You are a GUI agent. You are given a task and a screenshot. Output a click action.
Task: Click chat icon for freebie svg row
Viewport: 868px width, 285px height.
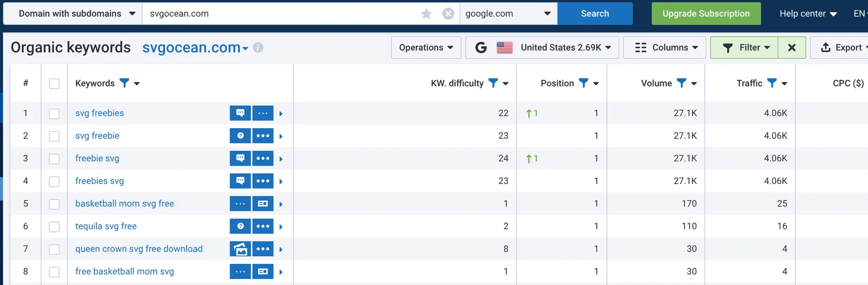(240, 159)
